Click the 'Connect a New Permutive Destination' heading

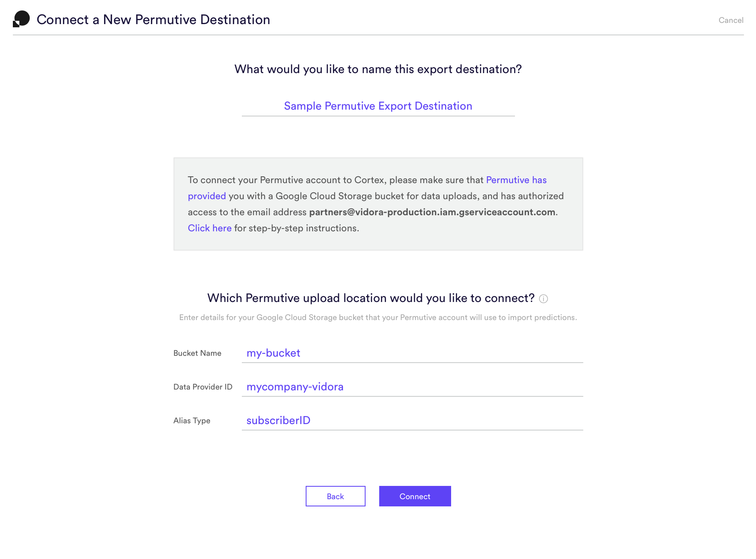pyautogui.click(x=153, y=19)
